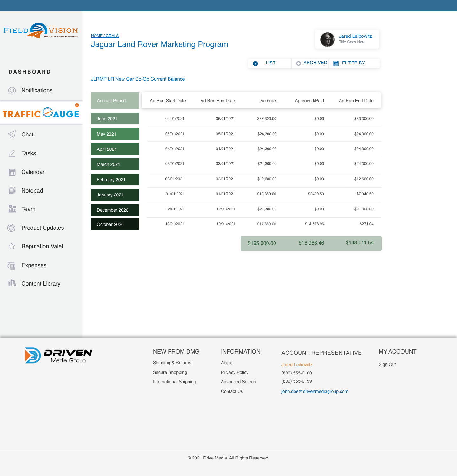
Task: Open Notepad menu item
Action: (32, 191)
